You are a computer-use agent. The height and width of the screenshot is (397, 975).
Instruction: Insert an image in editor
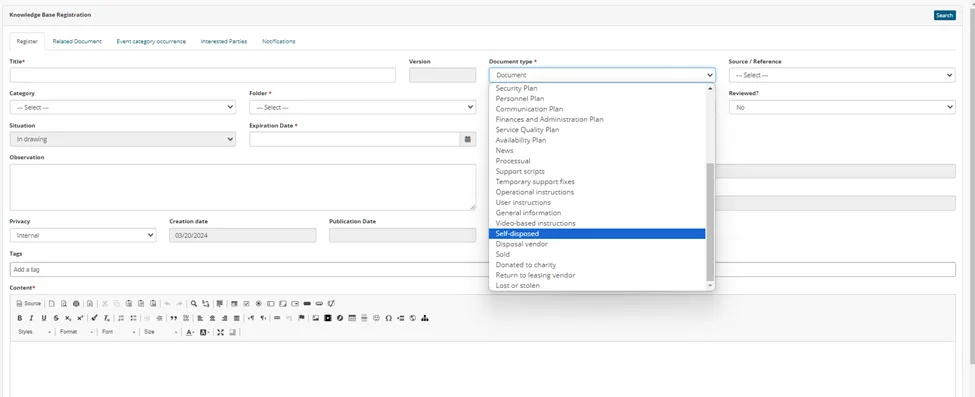pyautogui.click(x=315, y=318)
